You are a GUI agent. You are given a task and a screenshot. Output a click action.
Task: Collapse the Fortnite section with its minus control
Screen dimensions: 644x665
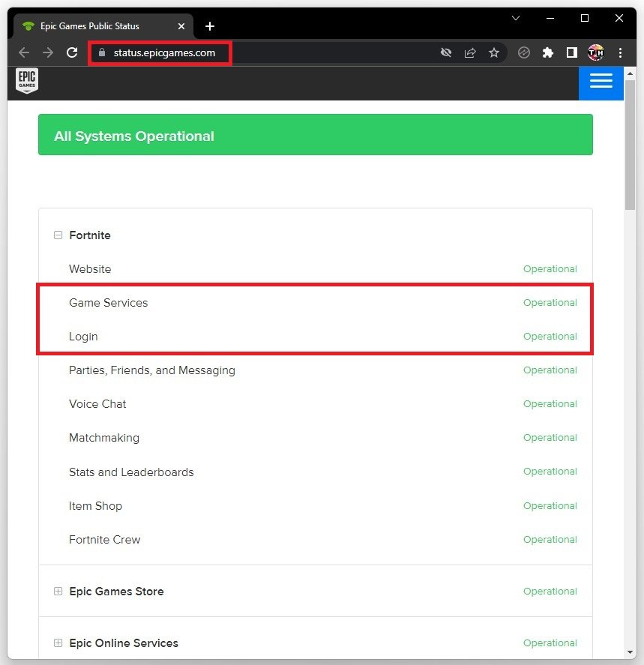(x=58, y=235)
